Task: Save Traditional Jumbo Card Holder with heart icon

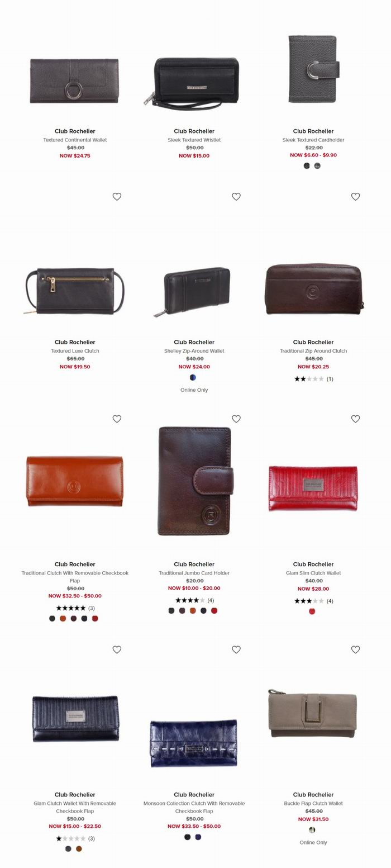Action: click(236, 419)
